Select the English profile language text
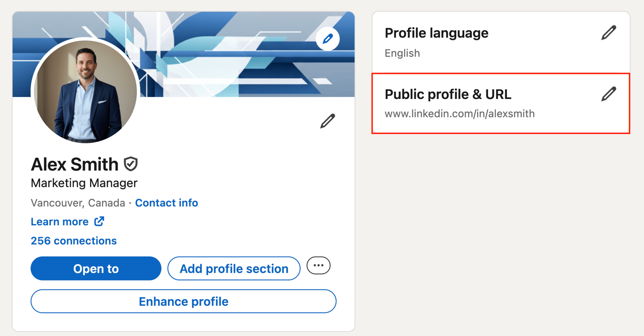644x336 pixels. [402, 53]
